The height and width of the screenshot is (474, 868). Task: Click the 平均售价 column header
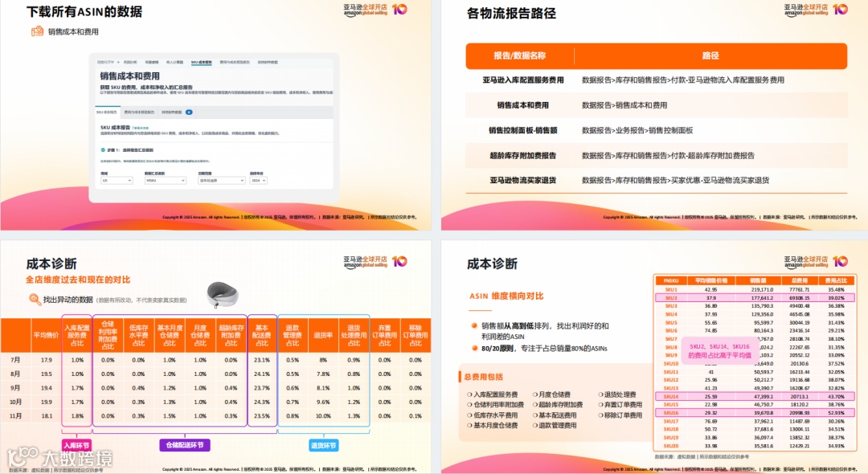[46, 335]
